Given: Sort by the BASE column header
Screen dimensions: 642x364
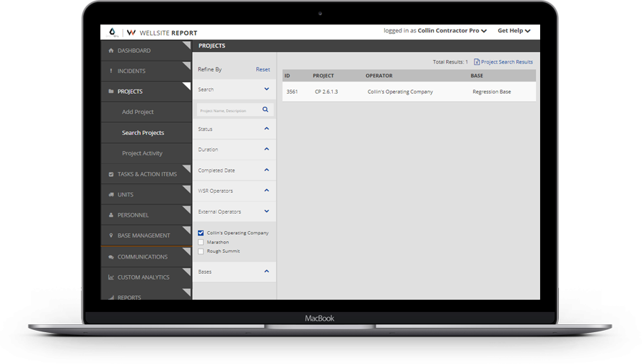Looking at the screenshot, I should 477,76.
